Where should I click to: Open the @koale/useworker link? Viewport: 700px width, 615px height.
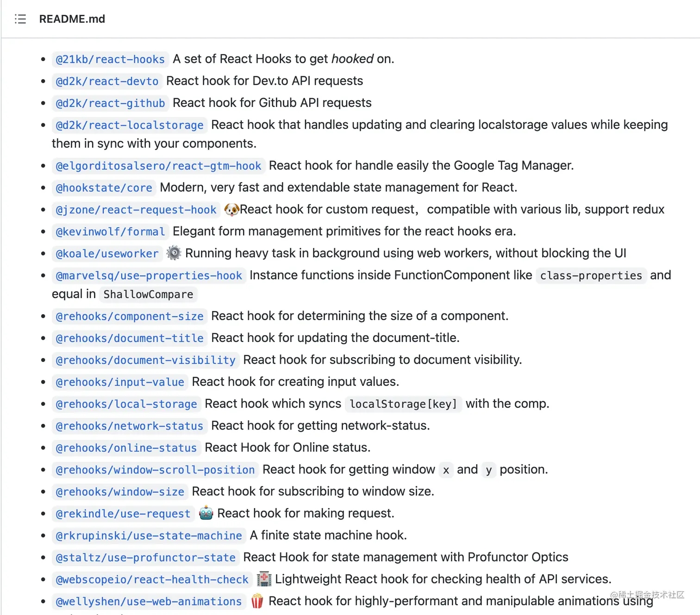point(107,254)
